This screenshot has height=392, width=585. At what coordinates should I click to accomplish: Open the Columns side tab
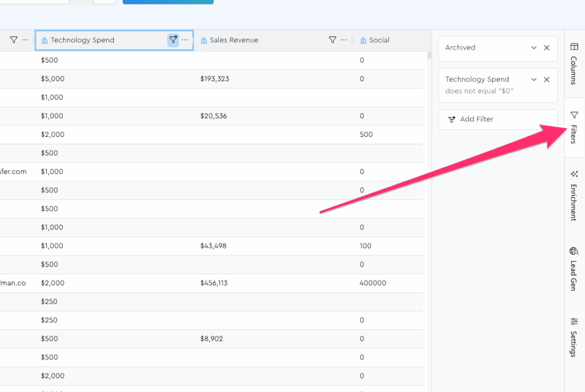click(x=574, y=63)
